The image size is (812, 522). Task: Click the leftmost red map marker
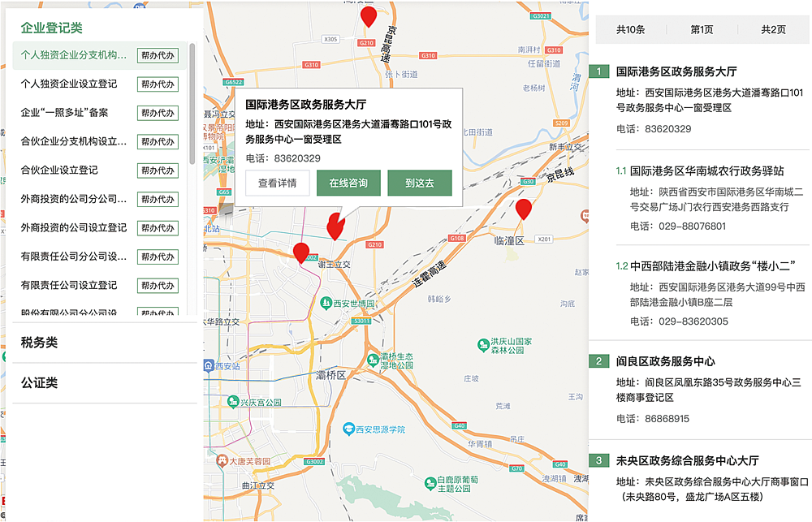(x=301, y=253)
